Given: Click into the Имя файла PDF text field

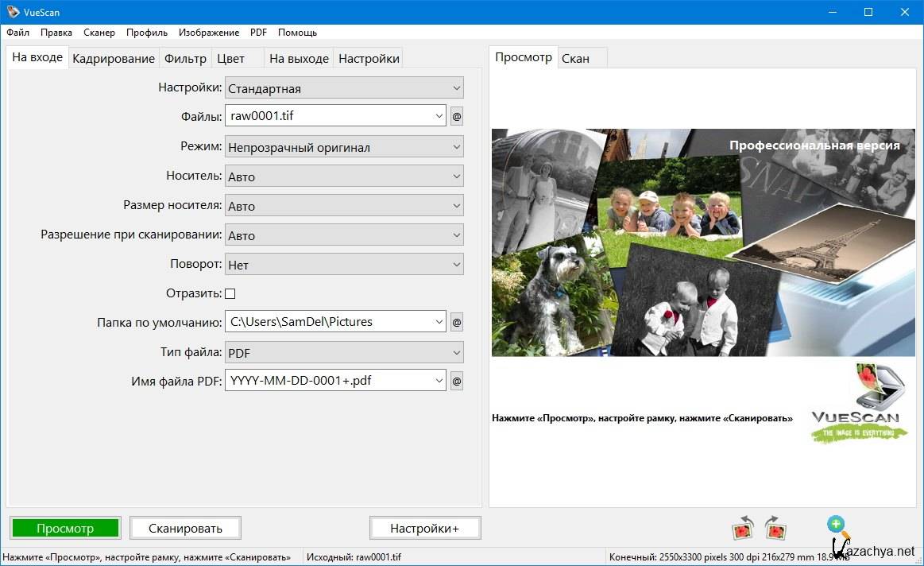Looking at the screenshot, I should (x=330, y=381).
